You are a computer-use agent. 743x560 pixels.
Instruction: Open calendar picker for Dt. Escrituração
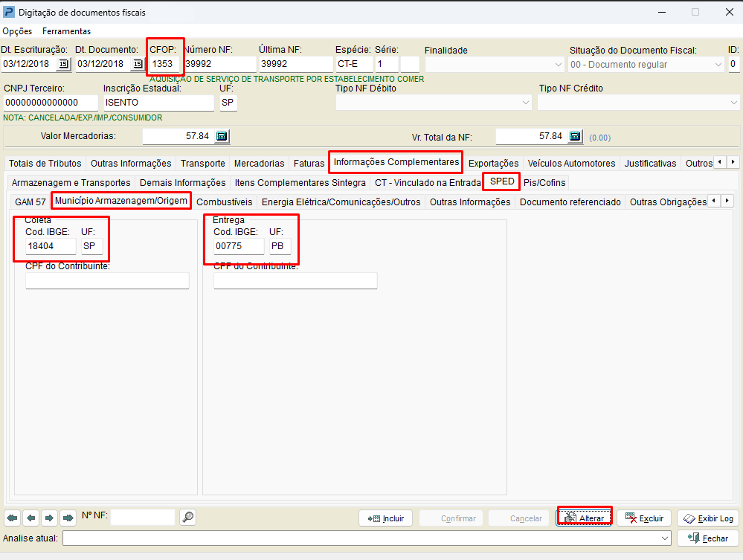point(63,64)
